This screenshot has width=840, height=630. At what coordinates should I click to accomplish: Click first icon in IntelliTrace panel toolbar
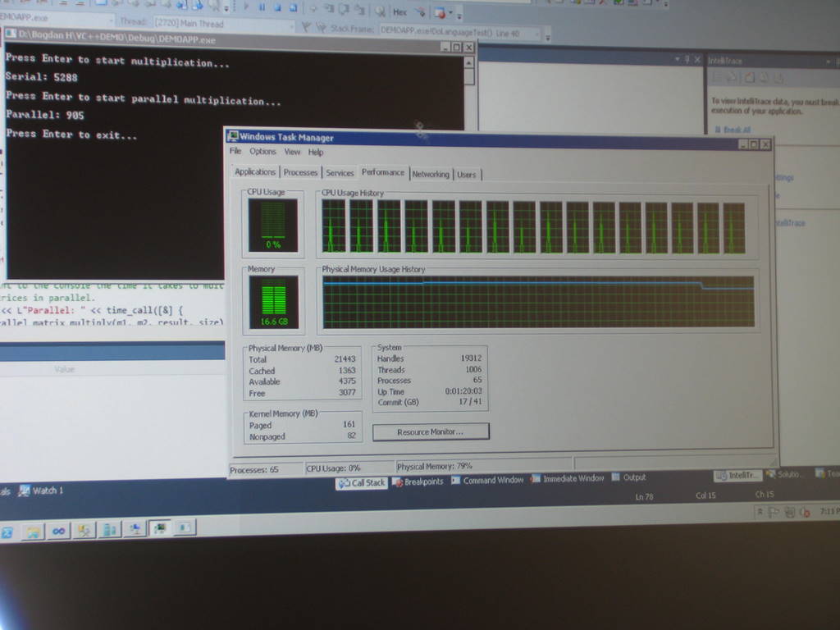point(717,78)
